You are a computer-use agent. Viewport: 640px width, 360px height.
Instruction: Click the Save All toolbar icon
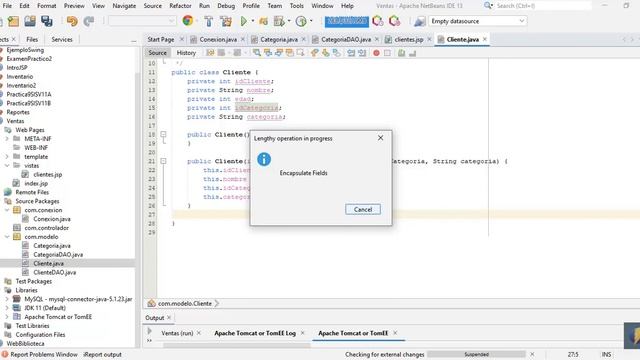47,21
